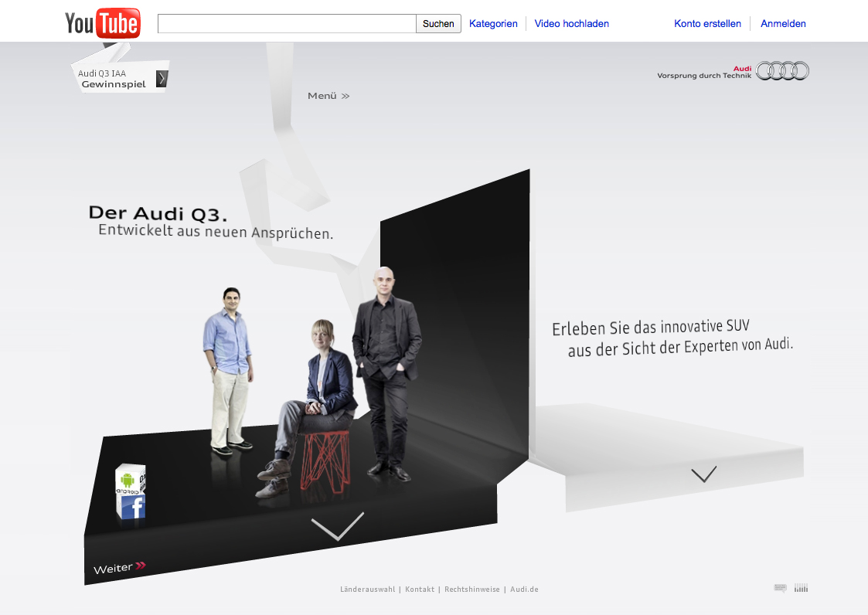Screen dimensions: 868x615
Task: Click the YouTube logo
Action: coord(102,23)
